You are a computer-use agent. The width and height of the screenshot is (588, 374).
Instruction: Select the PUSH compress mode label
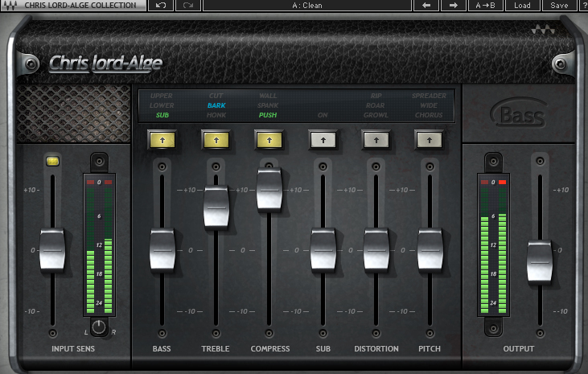click(x=268, y=115)
